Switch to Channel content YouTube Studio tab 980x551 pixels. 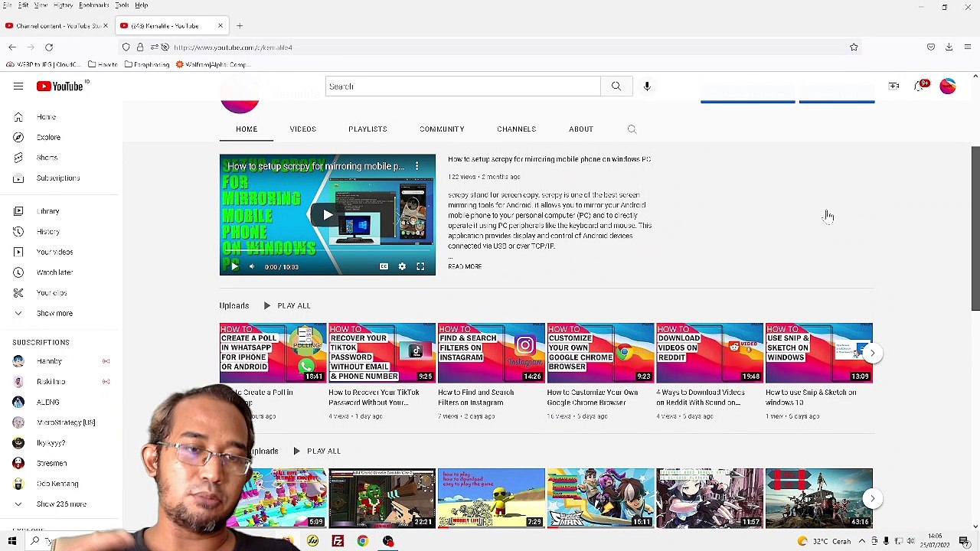57,26
